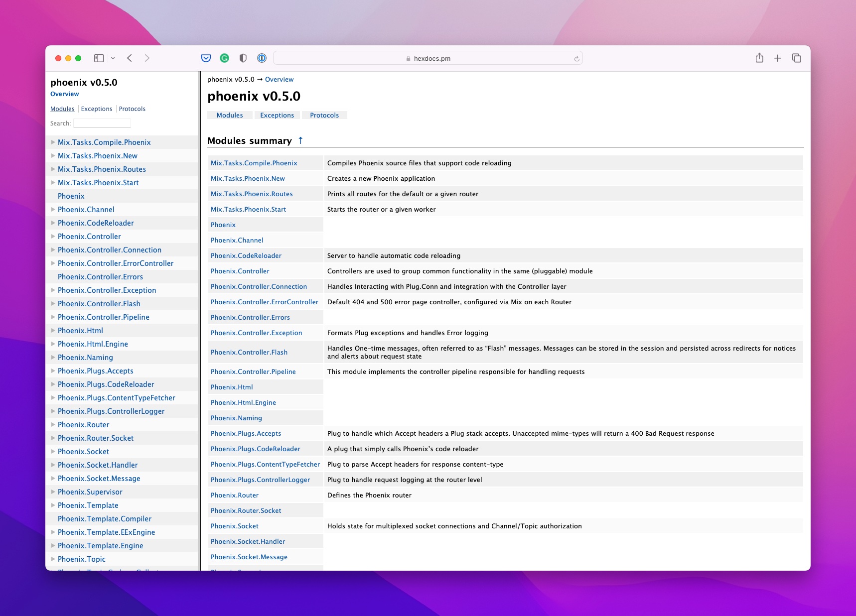856x616 pixels.
Task: Jump up via arrow beside Modules summary
Action: click(300, 140)
